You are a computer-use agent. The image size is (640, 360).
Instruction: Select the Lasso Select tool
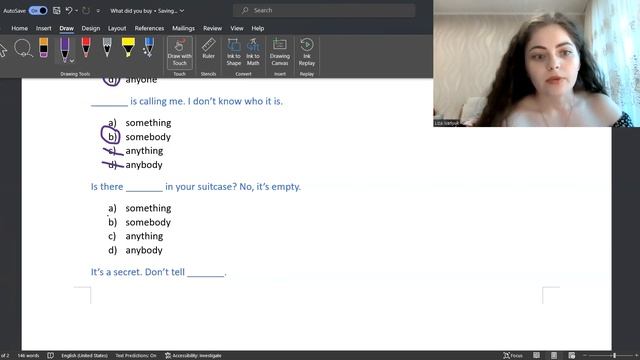(23, 48)
